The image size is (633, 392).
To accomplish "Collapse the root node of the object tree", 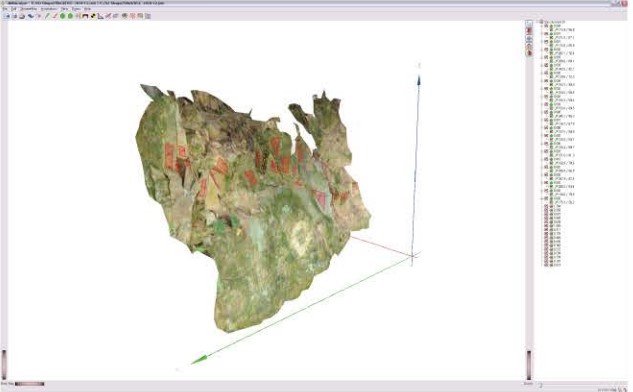I will [537, 22].
